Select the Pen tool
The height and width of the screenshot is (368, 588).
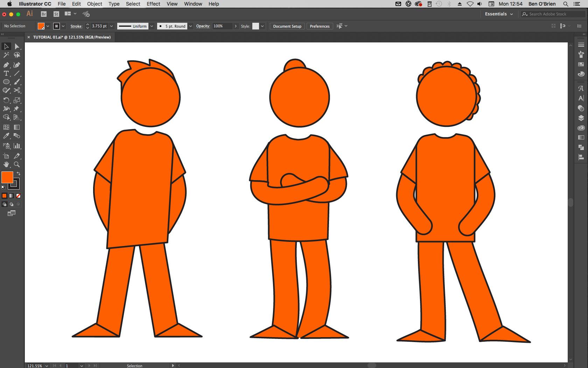click(6, 65)
